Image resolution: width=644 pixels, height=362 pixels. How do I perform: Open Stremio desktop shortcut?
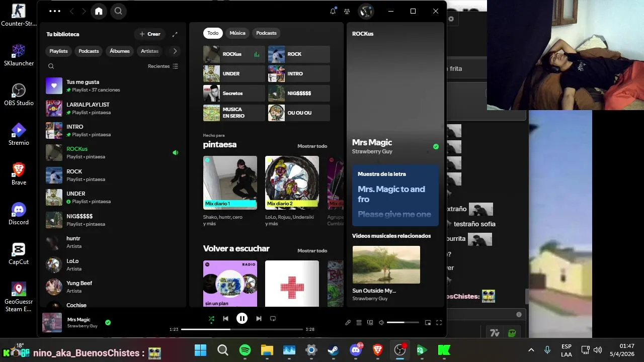pyautogui.click(x=19, y=134)
